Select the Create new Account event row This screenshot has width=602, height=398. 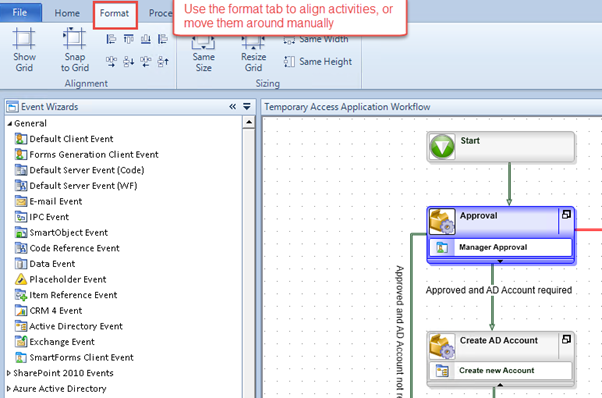pyautogui.click(x=500, y=371)
